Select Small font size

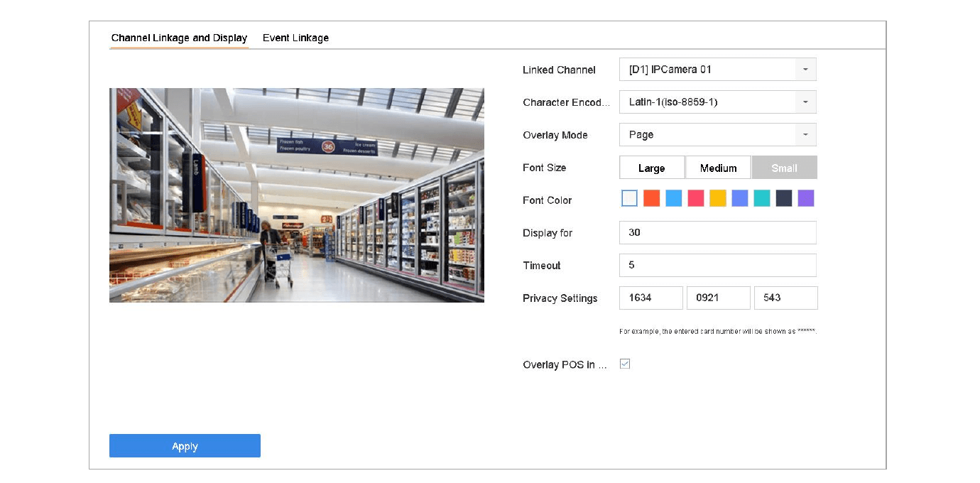pos(785,168)
